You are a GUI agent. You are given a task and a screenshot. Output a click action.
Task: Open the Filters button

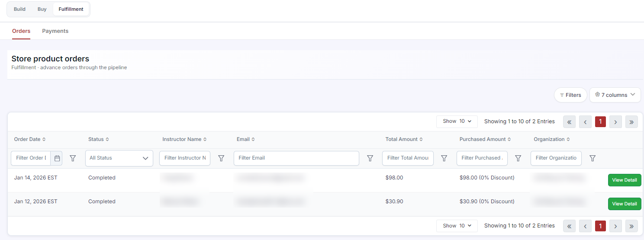(x=570, y=95)
